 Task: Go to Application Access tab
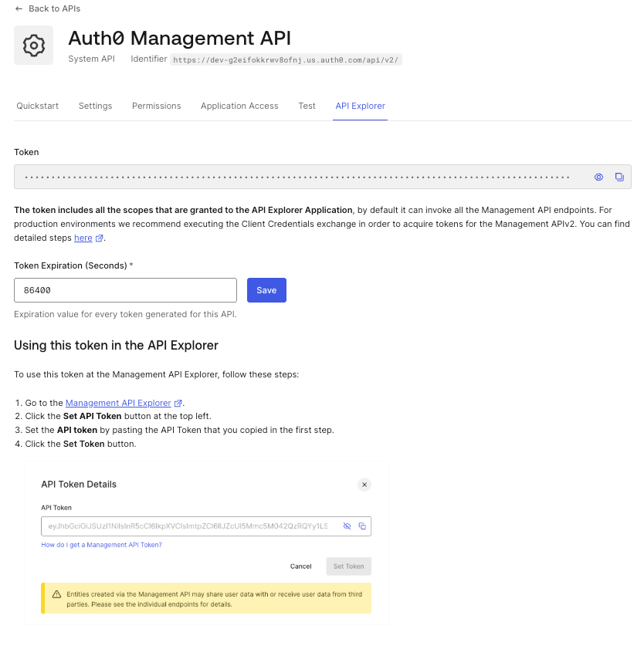tap(239, 106)
